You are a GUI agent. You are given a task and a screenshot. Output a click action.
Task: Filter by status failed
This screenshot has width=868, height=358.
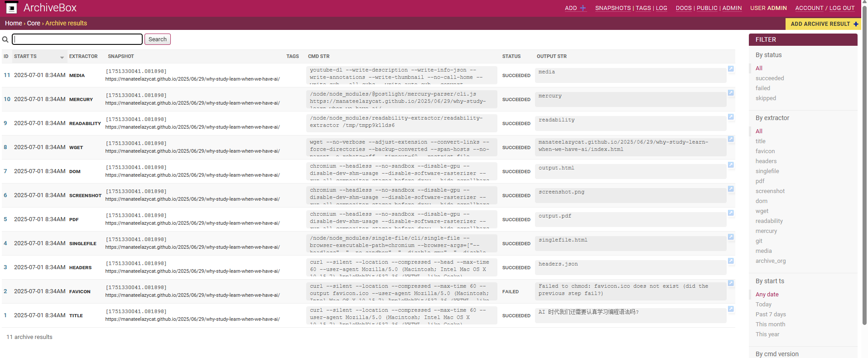click(762, 88)
